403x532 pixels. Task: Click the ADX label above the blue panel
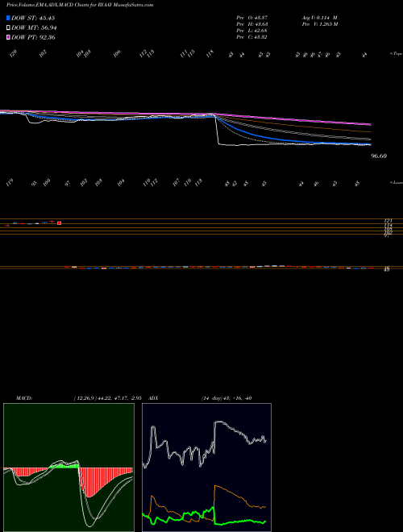tap(153, 398)
